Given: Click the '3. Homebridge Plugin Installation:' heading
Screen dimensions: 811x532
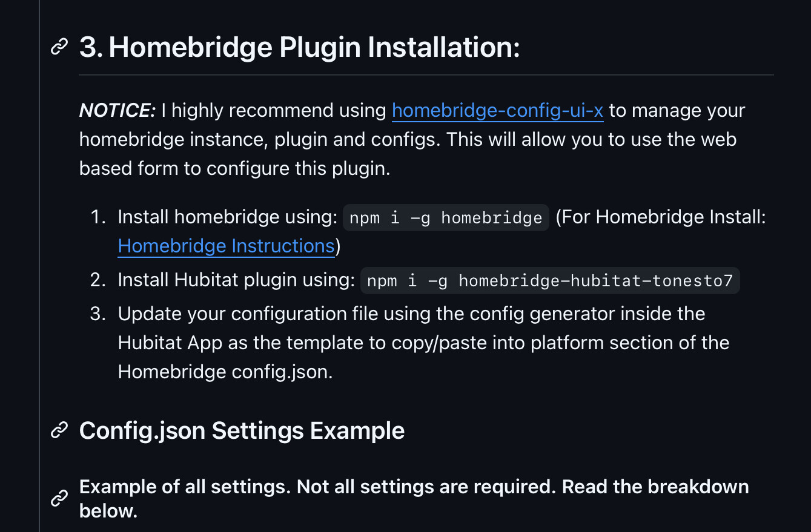Looking at the screenshot, I should [299, 47].
